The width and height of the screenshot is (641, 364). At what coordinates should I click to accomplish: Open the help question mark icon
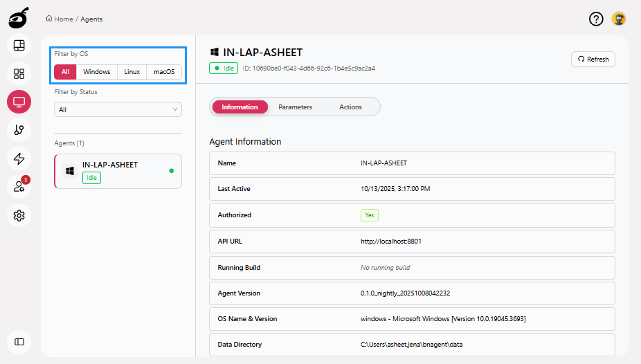(x=596, y=19)
